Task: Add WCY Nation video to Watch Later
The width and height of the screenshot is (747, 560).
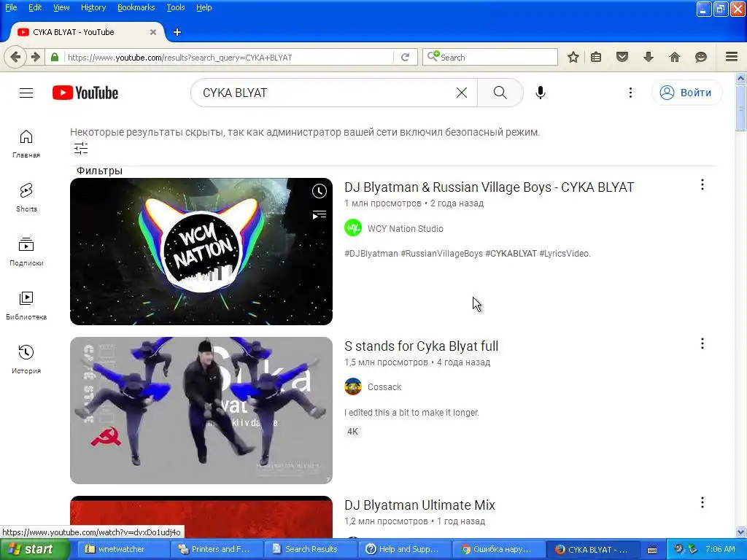Action: 320,192
